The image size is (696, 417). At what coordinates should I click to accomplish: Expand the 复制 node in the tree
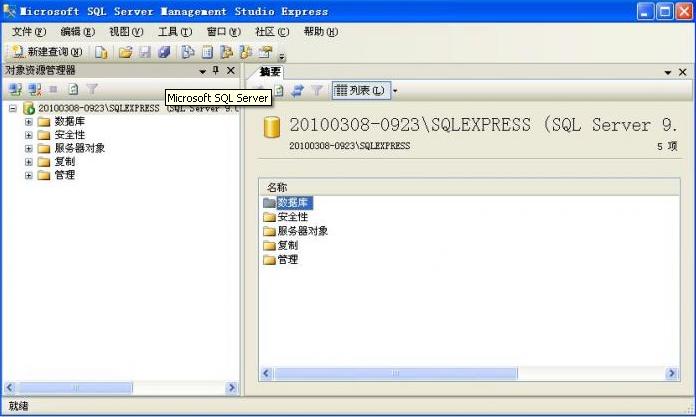pyautogui.click(x=29, y=162)
